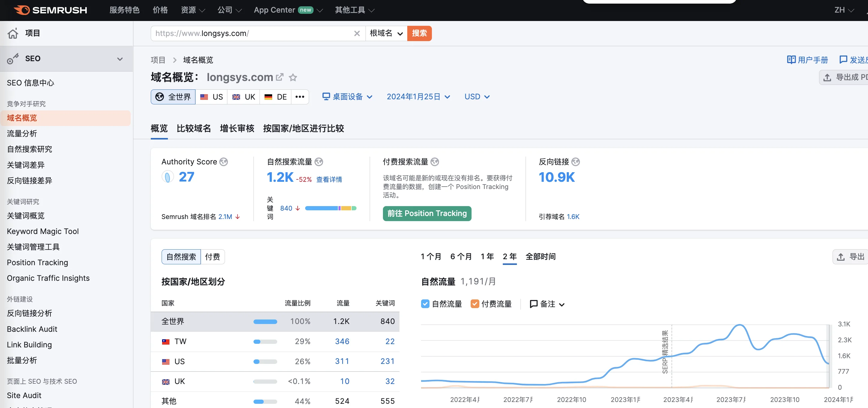868x408 pixels.
Task: Open the 根域名 scope dropdown
Action: (386, 33)
